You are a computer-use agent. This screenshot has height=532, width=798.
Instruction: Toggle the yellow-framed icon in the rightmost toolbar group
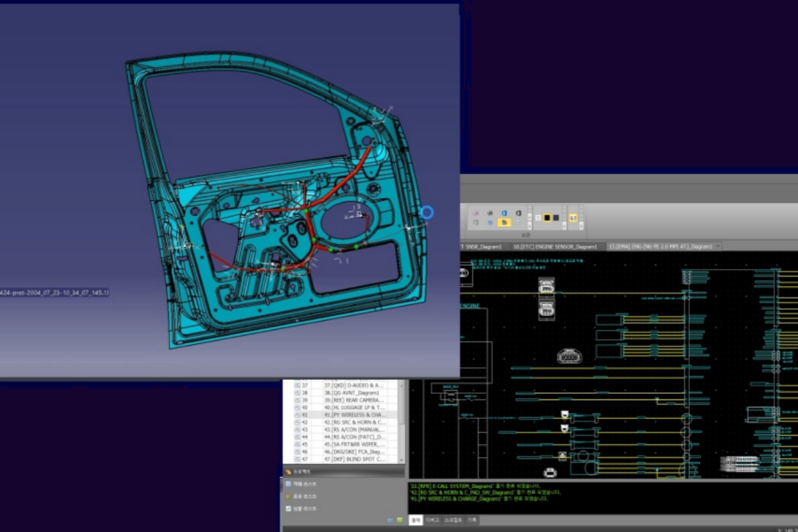click(573, 217)
